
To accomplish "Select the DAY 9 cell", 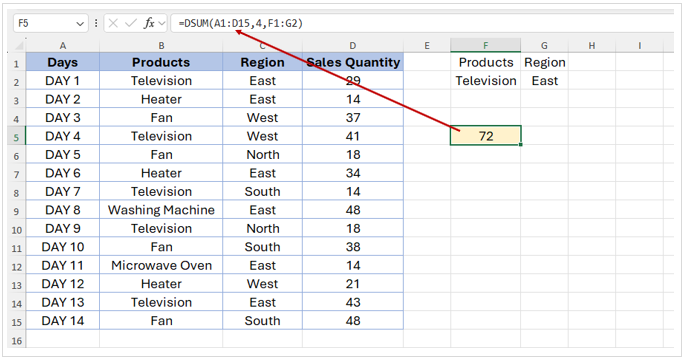I will [x=63, y=228].
